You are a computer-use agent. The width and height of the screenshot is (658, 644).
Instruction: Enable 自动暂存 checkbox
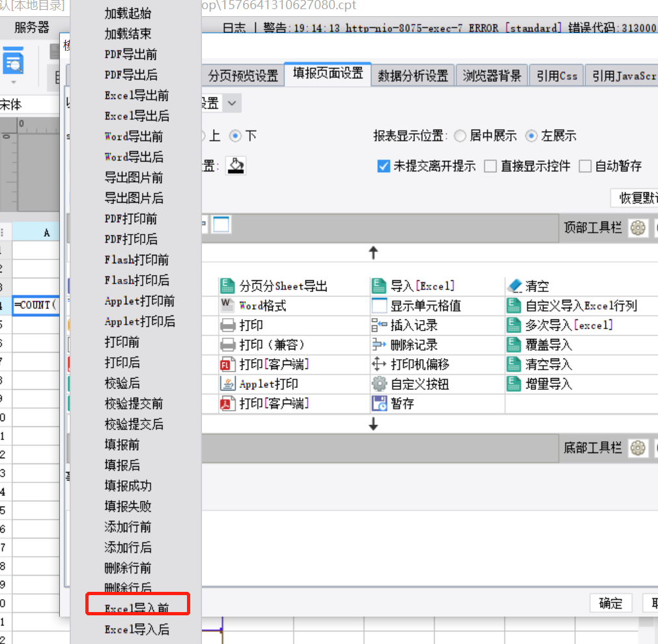pos(585,166)
